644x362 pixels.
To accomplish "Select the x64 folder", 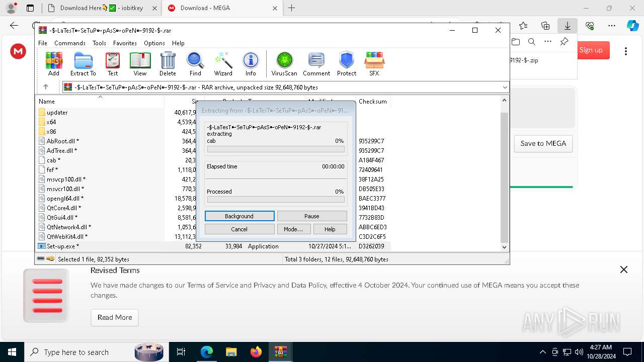I will pos(51,122).
